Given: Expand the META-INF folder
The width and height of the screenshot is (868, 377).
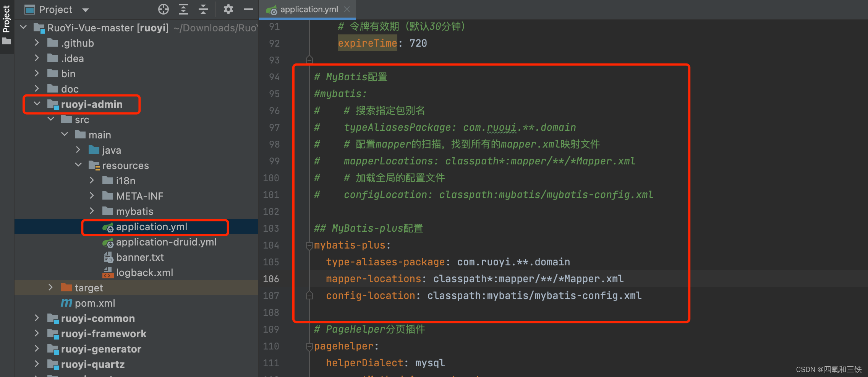Looking at the screenshot, I should tap(92, 196).
